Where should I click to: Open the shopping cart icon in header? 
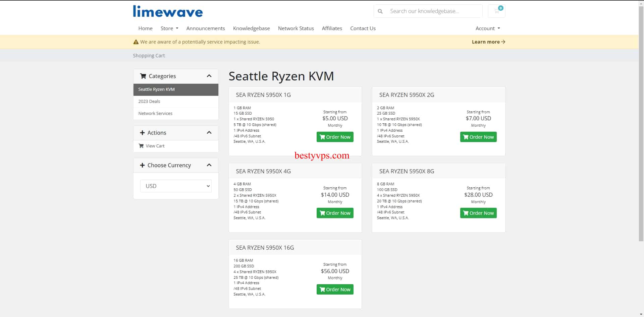click(x=497, y=11)
